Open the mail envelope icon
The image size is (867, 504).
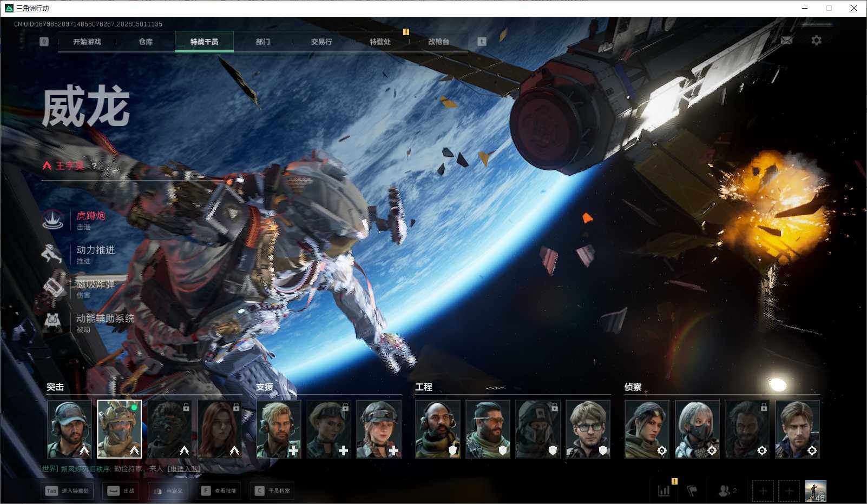pos(787,41)
